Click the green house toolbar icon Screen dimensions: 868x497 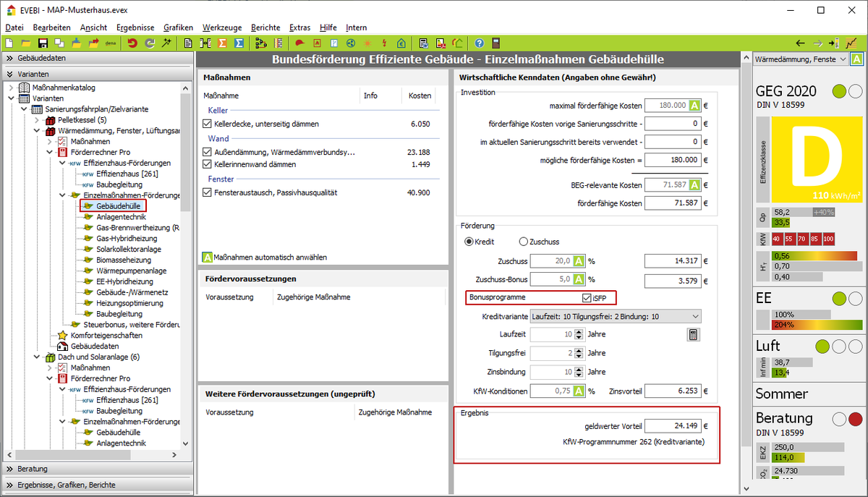(401, 43)
